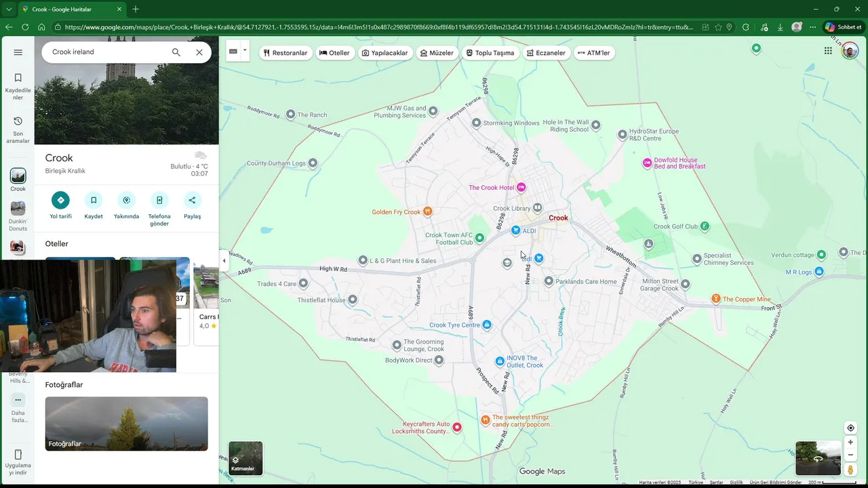Open the Sohbet et Copilot button
The height and width of the screenshot is (488, 868).
844,27
